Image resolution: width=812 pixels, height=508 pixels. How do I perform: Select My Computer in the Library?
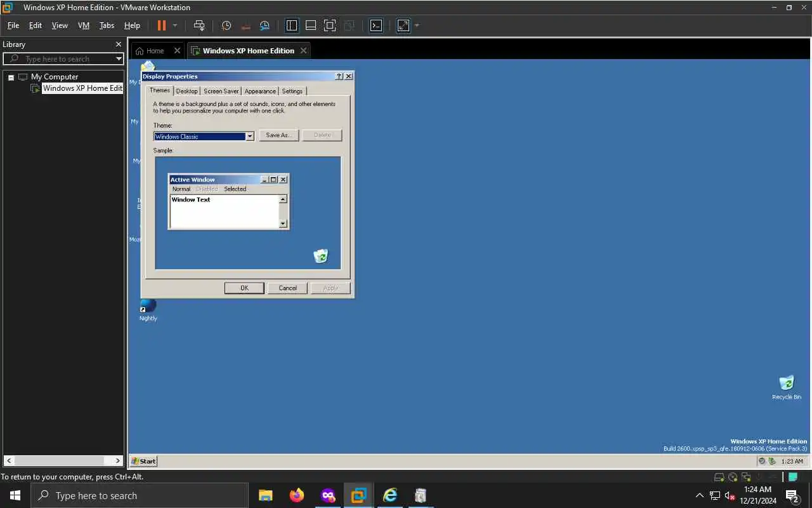pyautogui.click(x=55, y=77)
